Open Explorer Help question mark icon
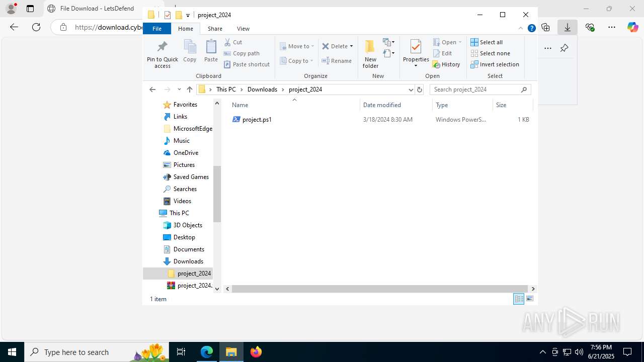The height and width of the screenshot is (362, 644). click(x=531, y=28)
